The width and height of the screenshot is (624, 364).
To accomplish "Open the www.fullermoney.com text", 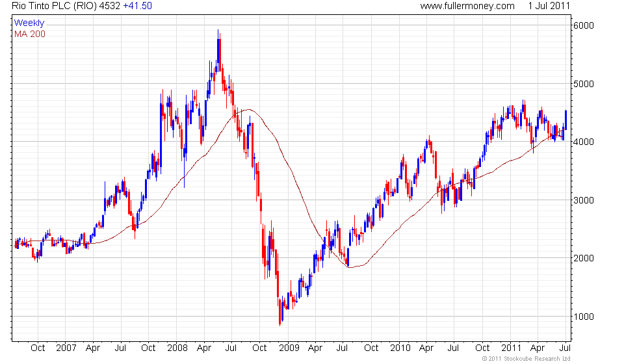I will (x=467, y=6).
